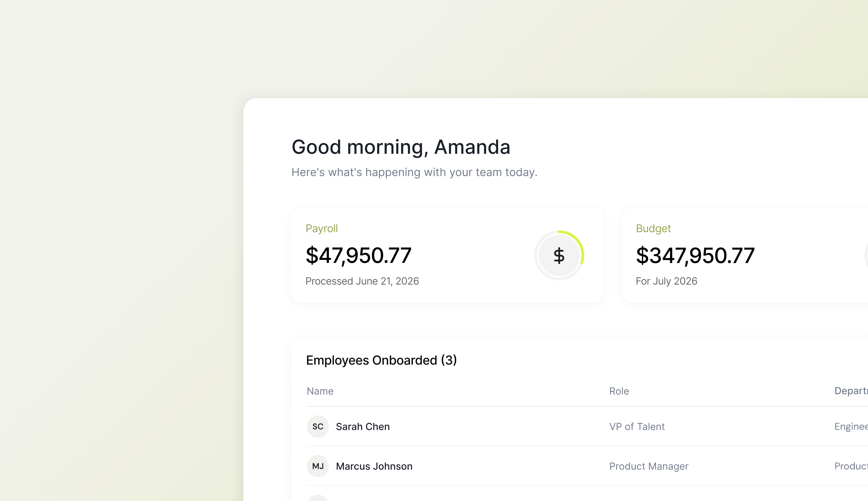Click 'Processed June 21, 2026' text

pos(362,281)
